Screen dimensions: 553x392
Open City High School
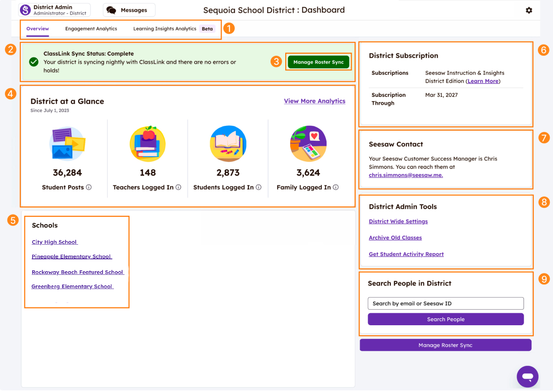tap(55, 242)
